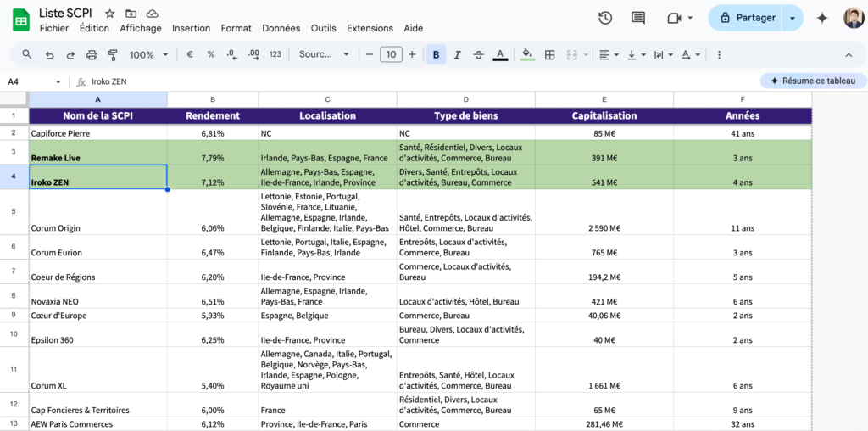Open the merge cells dropdown arrow
Screen dimensions: 868x431
pos(586,54)
